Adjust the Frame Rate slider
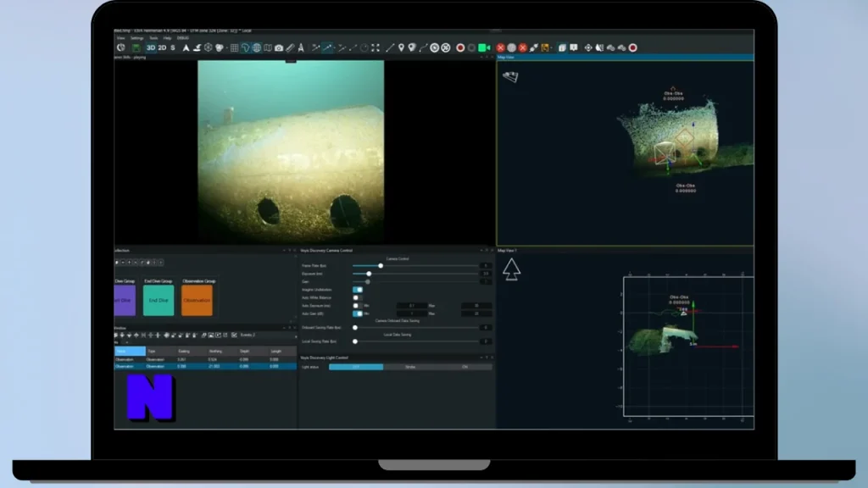This screenshot has width=868, height=488. coord(381,266)
